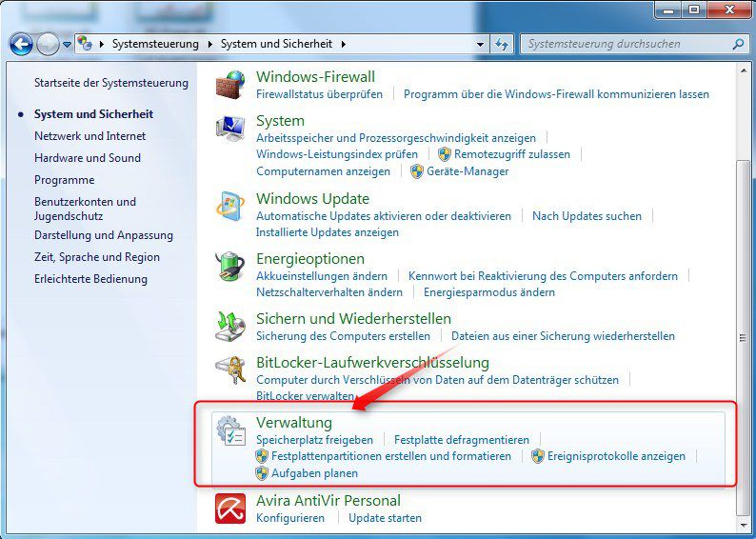The width and height of the screenshot is (756, 539).
Task: Click the grayed forward navigation button
Action: click(48, 45)
